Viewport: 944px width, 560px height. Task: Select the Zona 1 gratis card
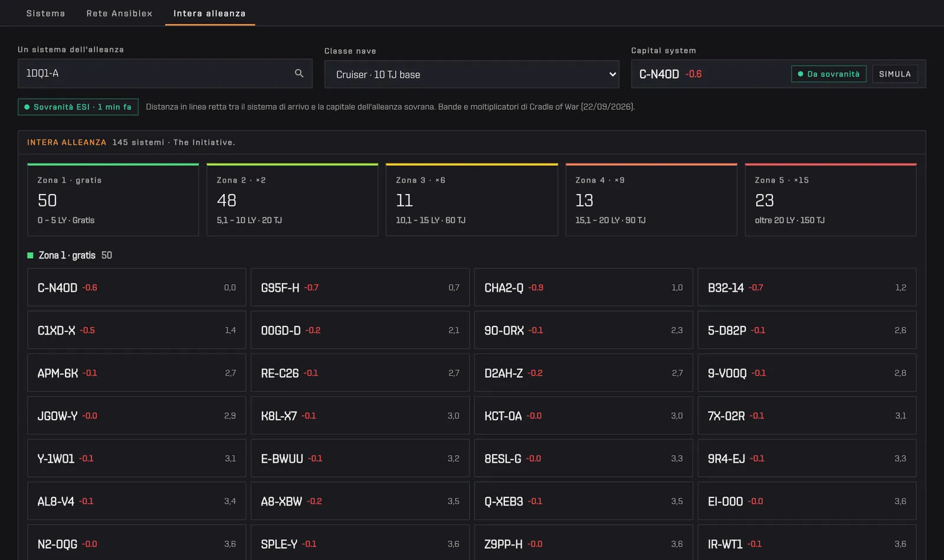(x=113, y=200)
